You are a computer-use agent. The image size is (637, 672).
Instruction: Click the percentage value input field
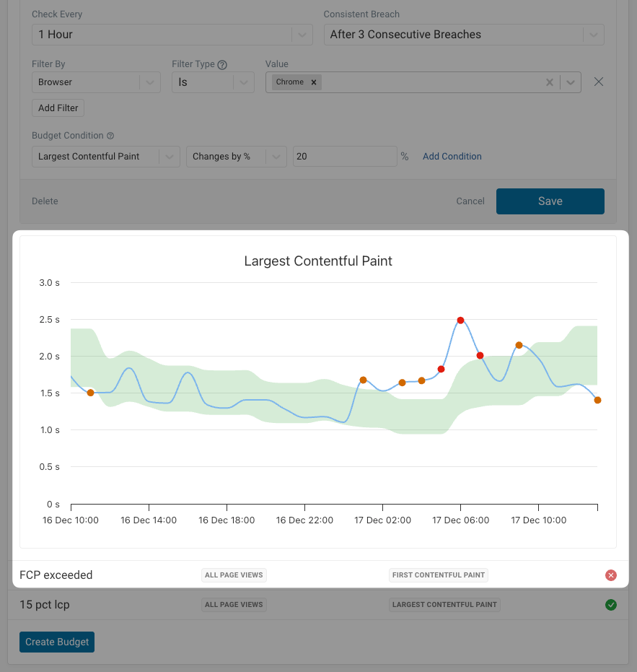[x=344, y=157]
